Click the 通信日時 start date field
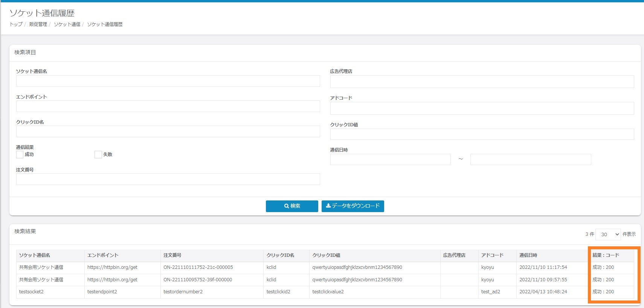 [x=390, y=159]
